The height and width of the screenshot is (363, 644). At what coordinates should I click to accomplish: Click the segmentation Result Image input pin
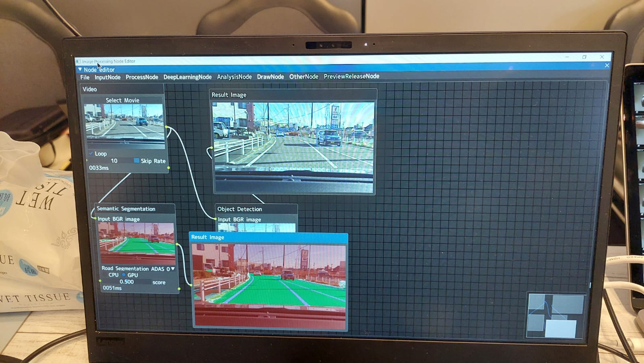click(x=190, y=285)
